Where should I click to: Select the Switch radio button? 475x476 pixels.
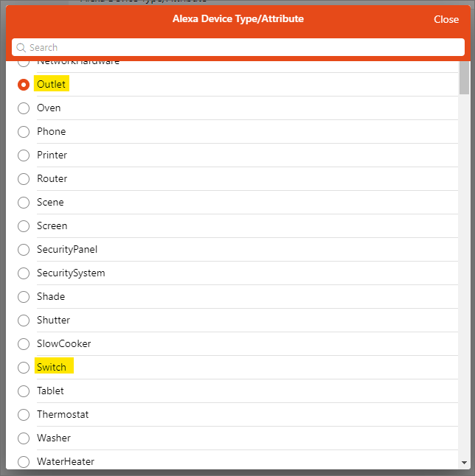click(x=24, y=368)
